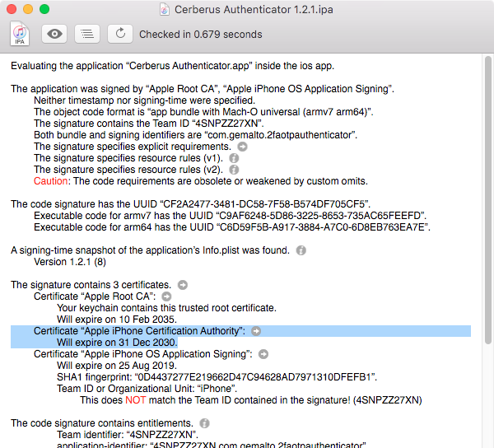Image resolution: width=494 pixels, height=448 pixels.
Task: Expand arrow beside "contains 3 certificates"
Action: click(x=183, y=285)
